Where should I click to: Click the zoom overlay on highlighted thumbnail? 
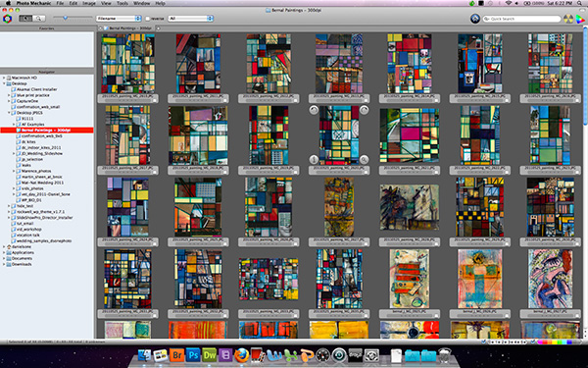tap(364, 160)
